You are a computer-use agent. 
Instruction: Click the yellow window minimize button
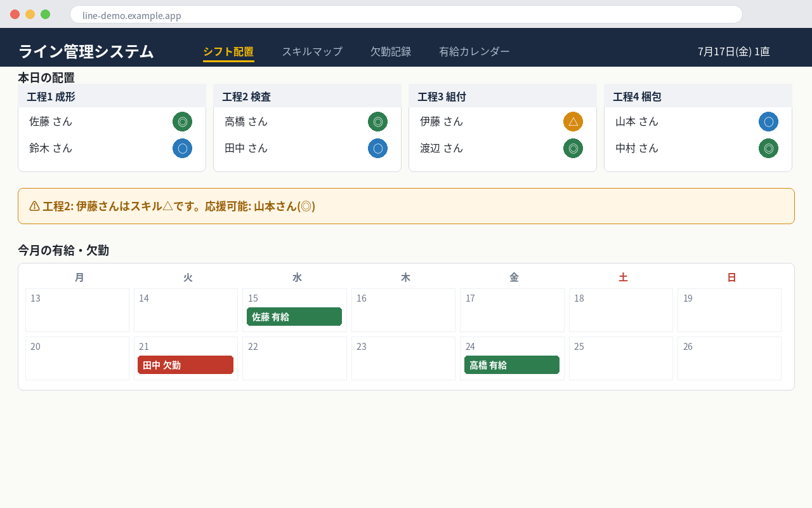tap(30, 14)
